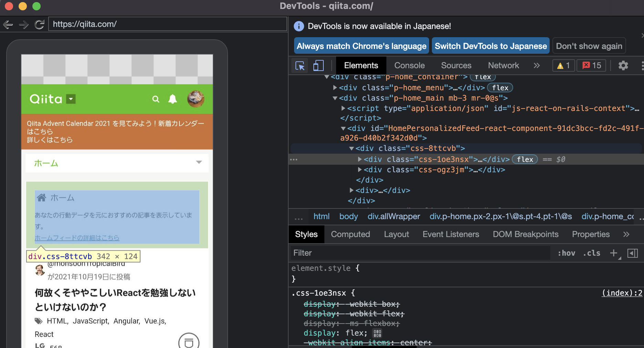The height and width of the screenshot is (348, 644).
Task: Open the warnings counter showing 1
Action: click(563, 65)
